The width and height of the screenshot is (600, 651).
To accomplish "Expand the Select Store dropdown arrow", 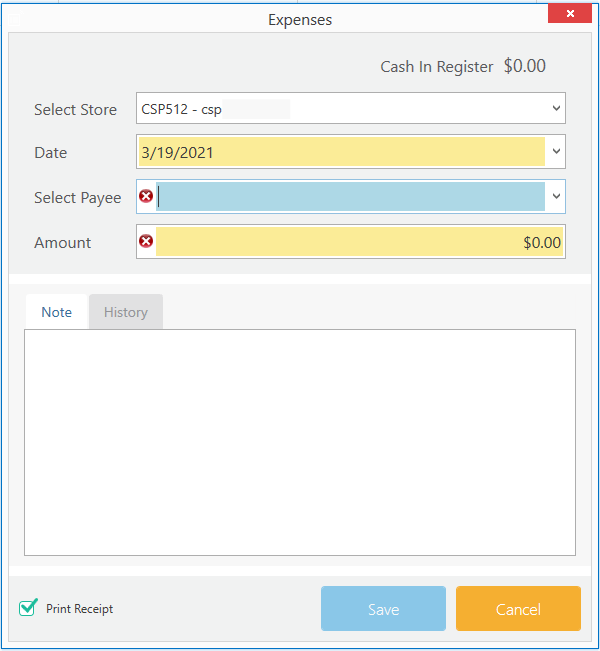I will tap(556, 108).
